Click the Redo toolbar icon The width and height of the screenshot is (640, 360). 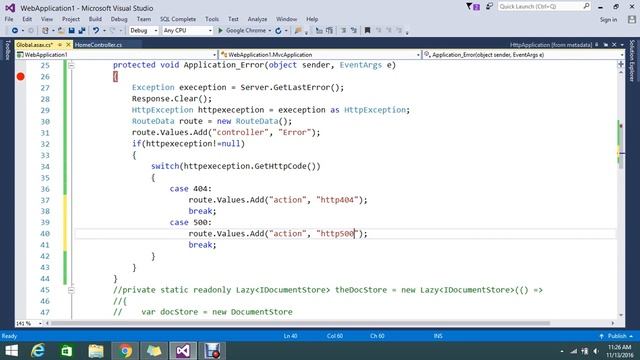tap(113, 31)
